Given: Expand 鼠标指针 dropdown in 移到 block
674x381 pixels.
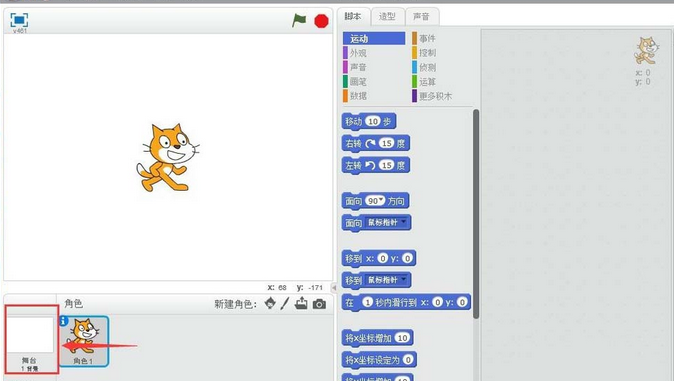Looking at the screenshot, I should coord(403,280).
